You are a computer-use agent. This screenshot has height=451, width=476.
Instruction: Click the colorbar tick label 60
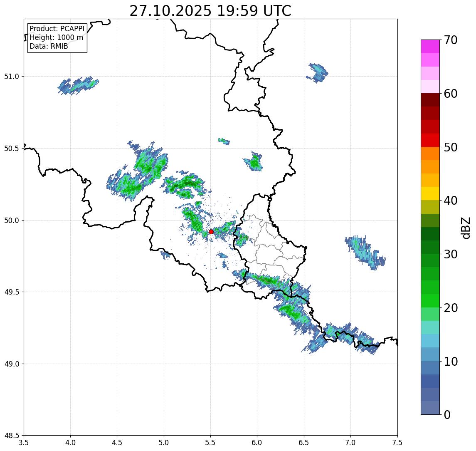pyautogui.click(x=451, y=94)
